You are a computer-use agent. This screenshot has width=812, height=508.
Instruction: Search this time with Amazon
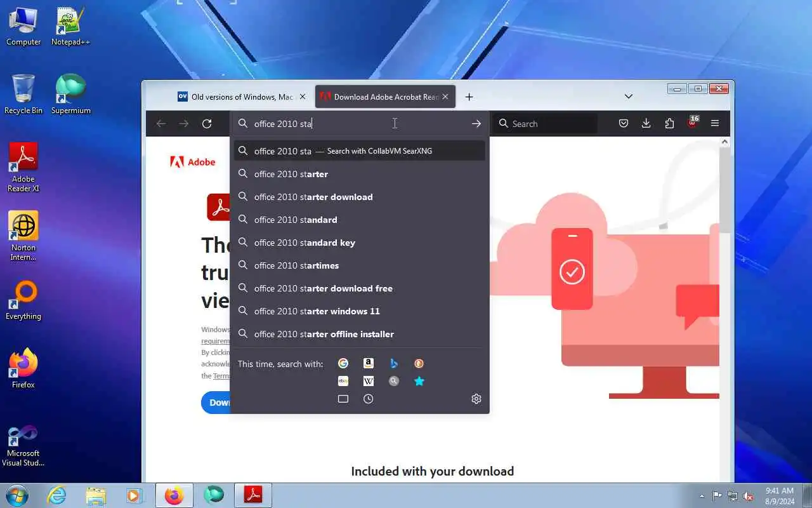[369, 363]
